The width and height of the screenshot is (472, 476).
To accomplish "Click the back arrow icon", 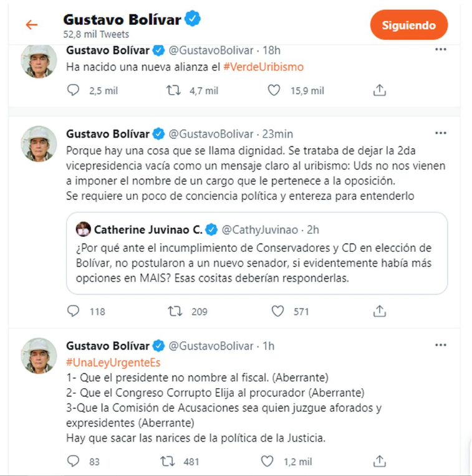I will point(31,25).
